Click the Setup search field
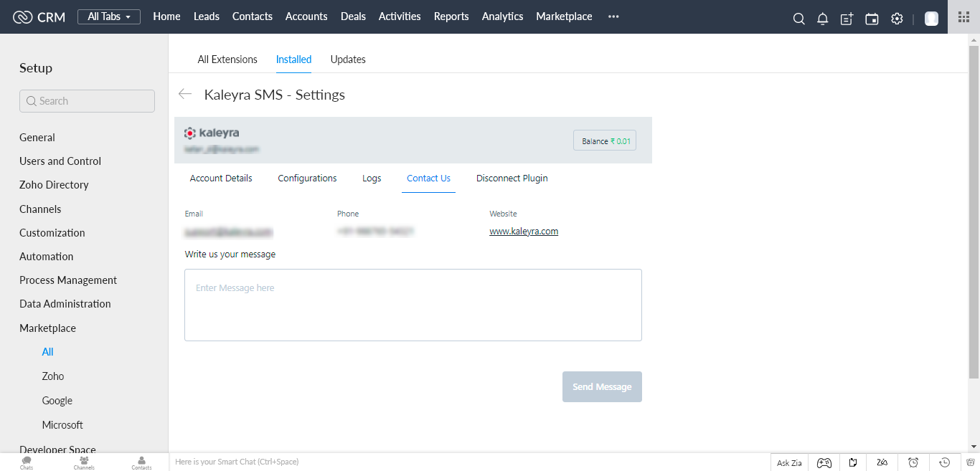Image resolution: width=980 pixels, height=471 pixels. 87,101
